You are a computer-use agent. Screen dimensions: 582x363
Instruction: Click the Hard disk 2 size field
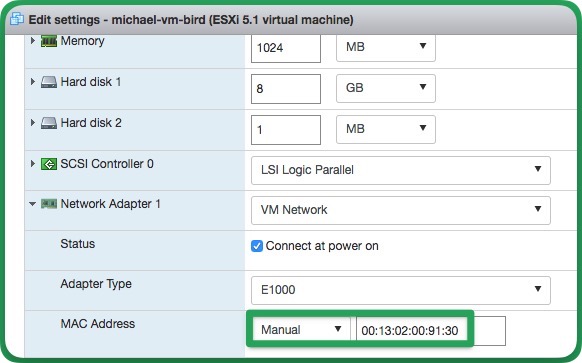click(x=286, y=130)
